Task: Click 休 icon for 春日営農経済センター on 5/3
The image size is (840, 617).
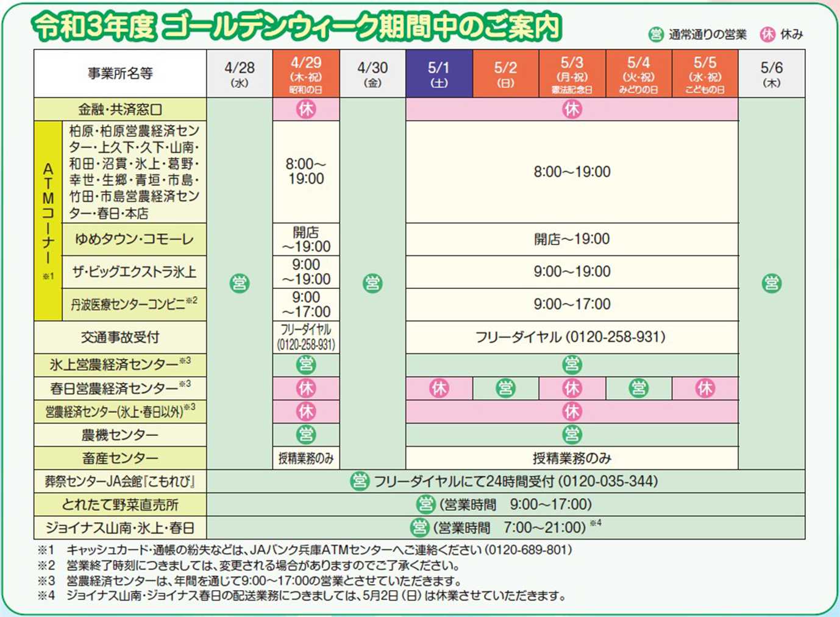Action: click(572, 388)
